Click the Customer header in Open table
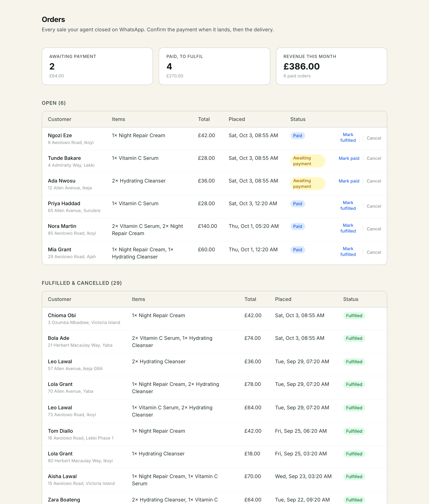The image size is (429, 504). [x=60, y=119]
